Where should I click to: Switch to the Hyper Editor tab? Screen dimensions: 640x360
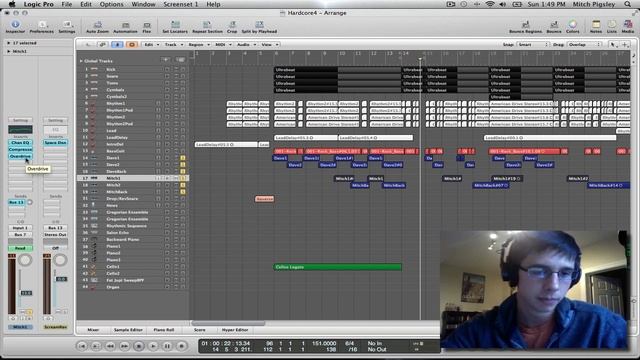[x=235, y=329]
